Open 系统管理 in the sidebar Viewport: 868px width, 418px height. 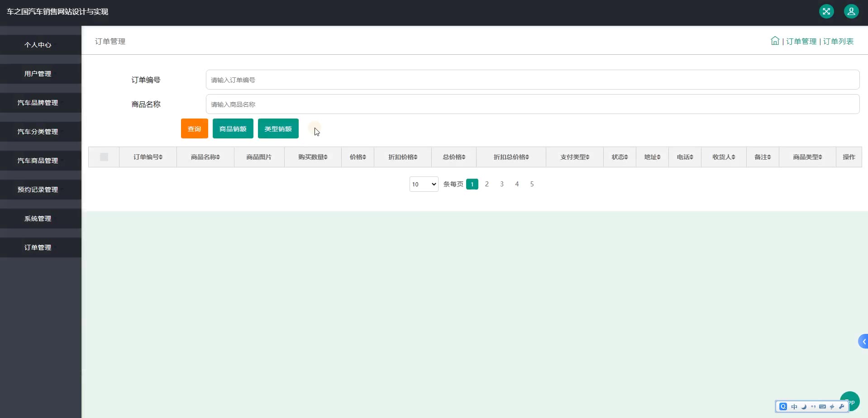41,218
